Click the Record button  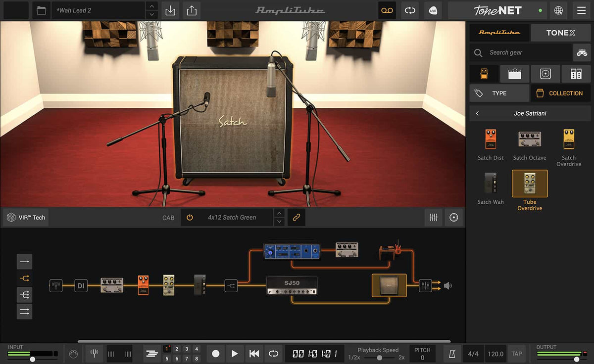click(215, 354)
